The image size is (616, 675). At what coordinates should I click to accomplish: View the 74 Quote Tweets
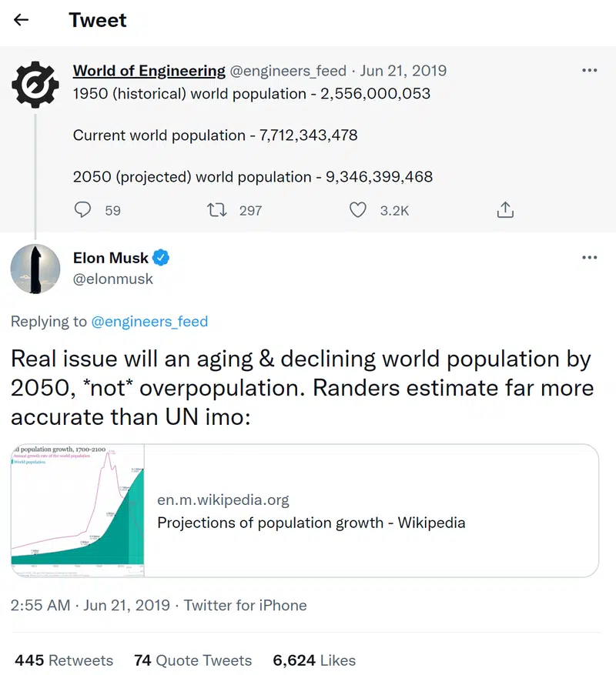tap(193, 660)
